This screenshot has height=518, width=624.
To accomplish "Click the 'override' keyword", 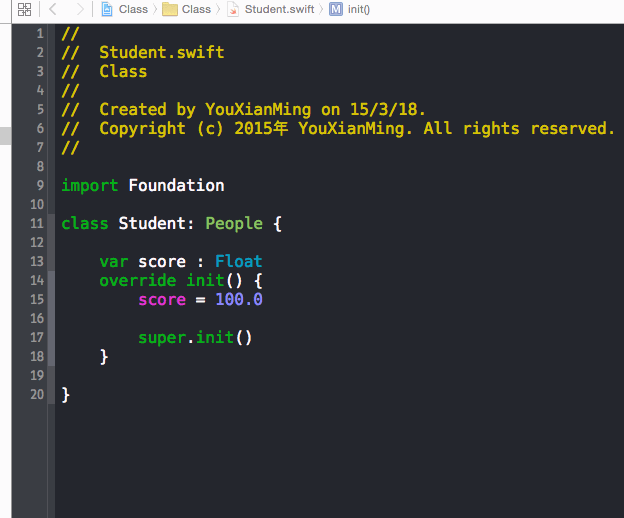I will 138,280.
